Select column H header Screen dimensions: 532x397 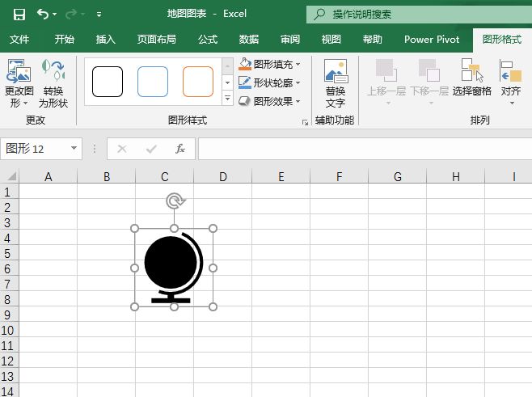pyautogui.click(x=456, y=176)
